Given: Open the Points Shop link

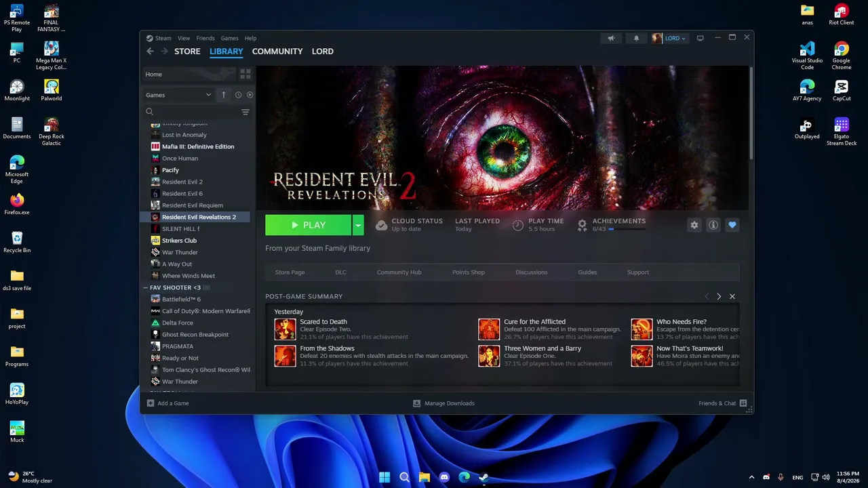Looking at the screenshot, I should pyautogui.click(x=469, y=272).
